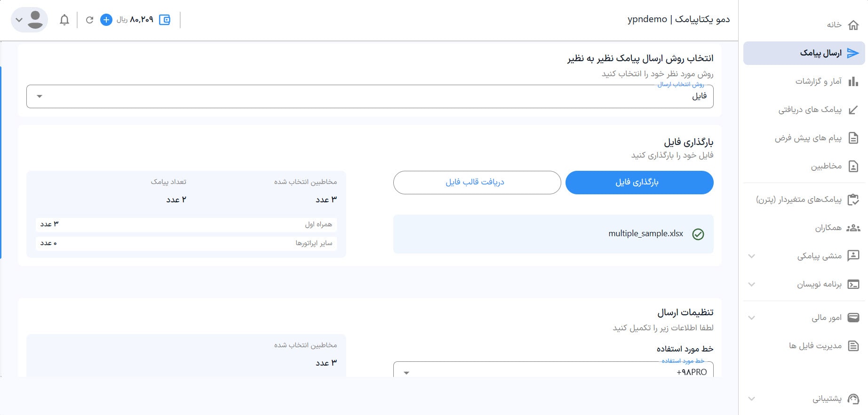The height and width of the screenshot is (415, 868).
Task: Expand the financial affairs submenu
Action: (x=752, y=318)
